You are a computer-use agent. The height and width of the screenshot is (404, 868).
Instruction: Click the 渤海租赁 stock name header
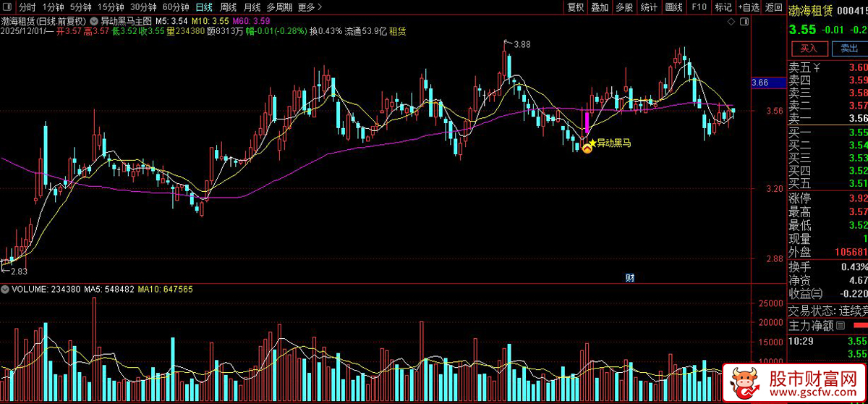[x=809, y=11]
